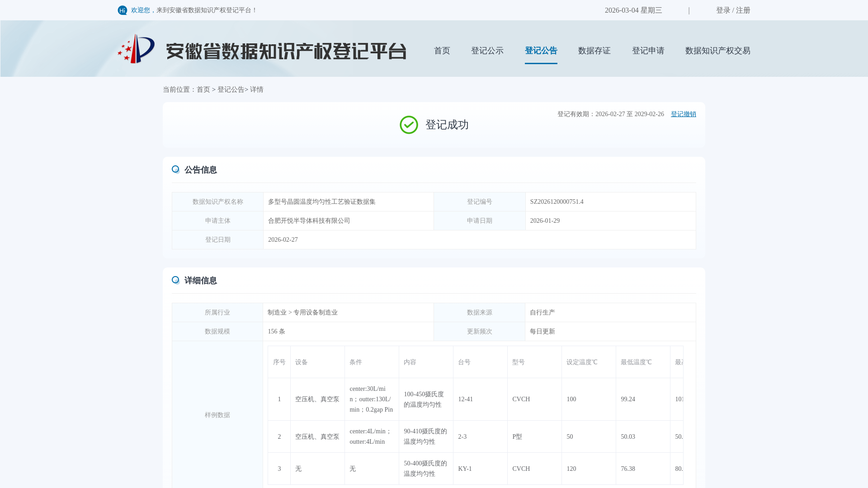This screenshot has height=488, width=868.
Task: Click the 设定温度℃ column header
Action: pyautogui.click(x=589, y=362)
